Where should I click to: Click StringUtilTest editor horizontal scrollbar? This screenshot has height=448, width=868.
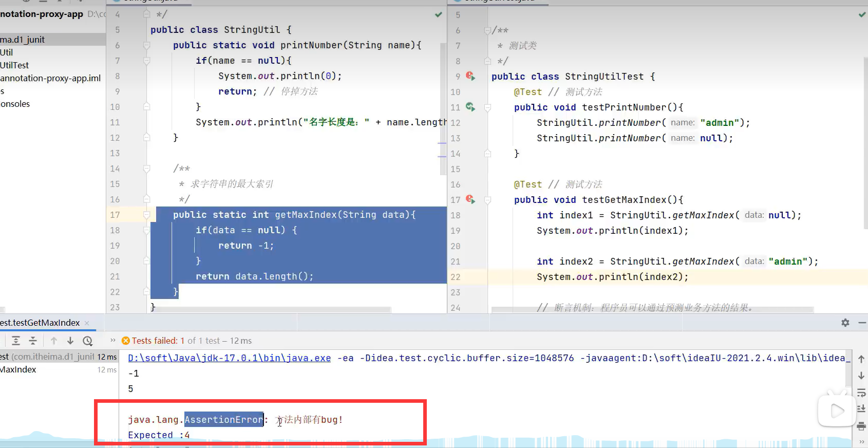click(x=652, y=310)
